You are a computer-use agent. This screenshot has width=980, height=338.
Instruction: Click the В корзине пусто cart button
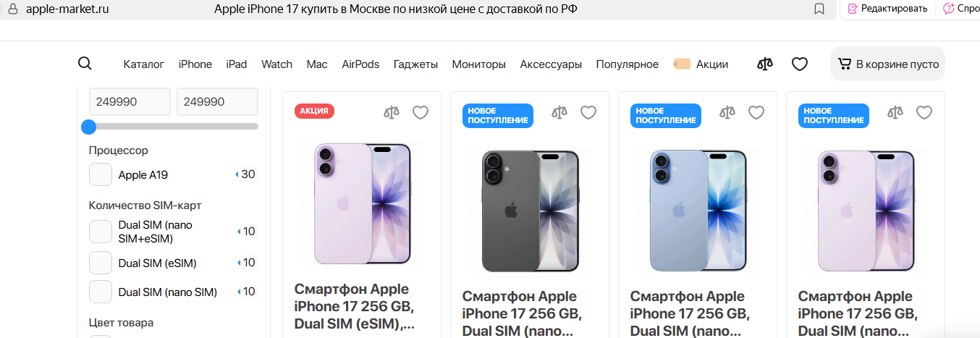887,64
